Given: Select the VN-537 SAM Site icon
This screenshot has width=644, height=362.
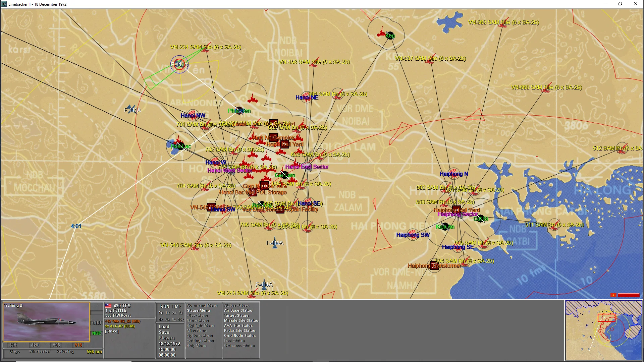Looking at the screenshot, I should pyautogui.click(x=431, y=59).
